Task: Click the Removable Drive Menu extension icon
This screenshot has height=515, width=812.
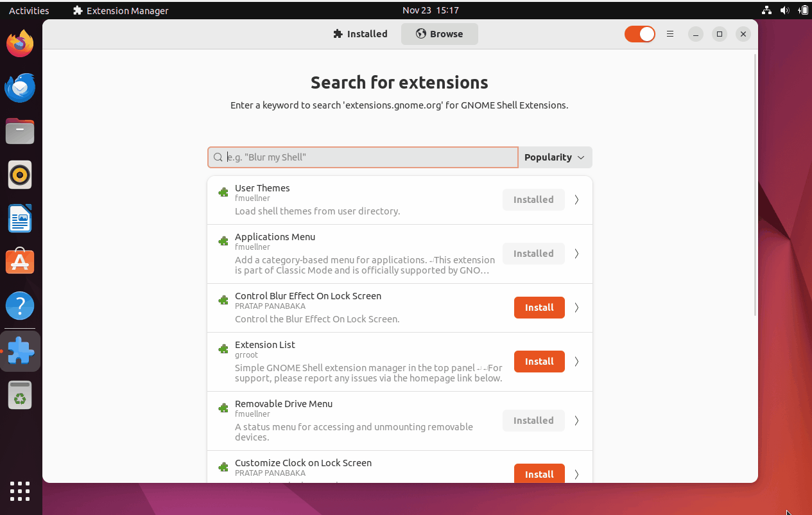Action: 223,408
